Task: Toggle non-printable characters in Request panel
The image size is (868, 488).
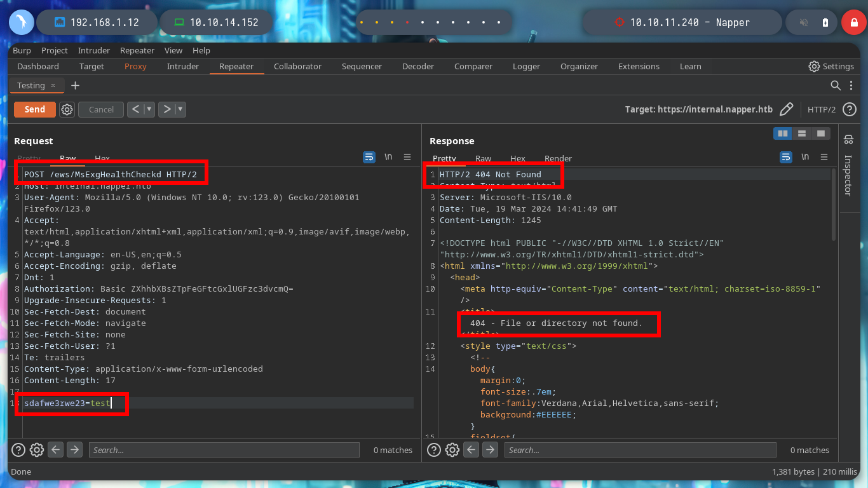Action: pos(388,157)
